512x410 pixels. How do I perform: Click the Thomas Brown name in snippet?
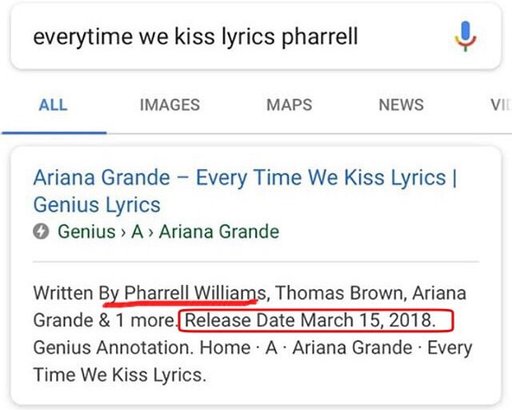(x=340, y=293)
